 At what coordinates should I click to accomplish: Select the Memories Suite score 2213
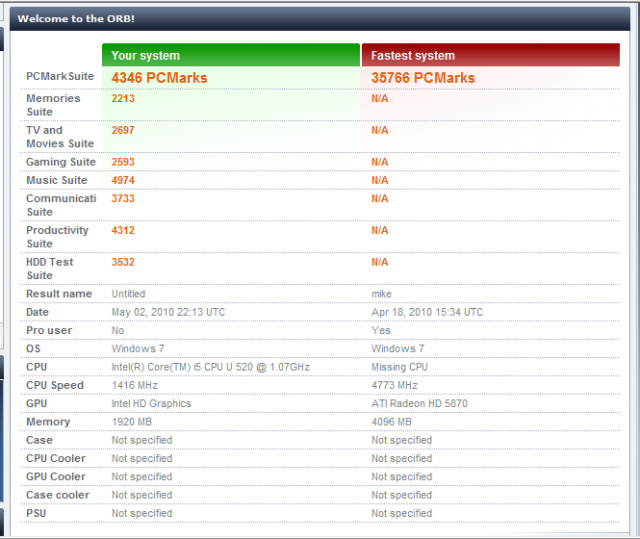[123, 98]
